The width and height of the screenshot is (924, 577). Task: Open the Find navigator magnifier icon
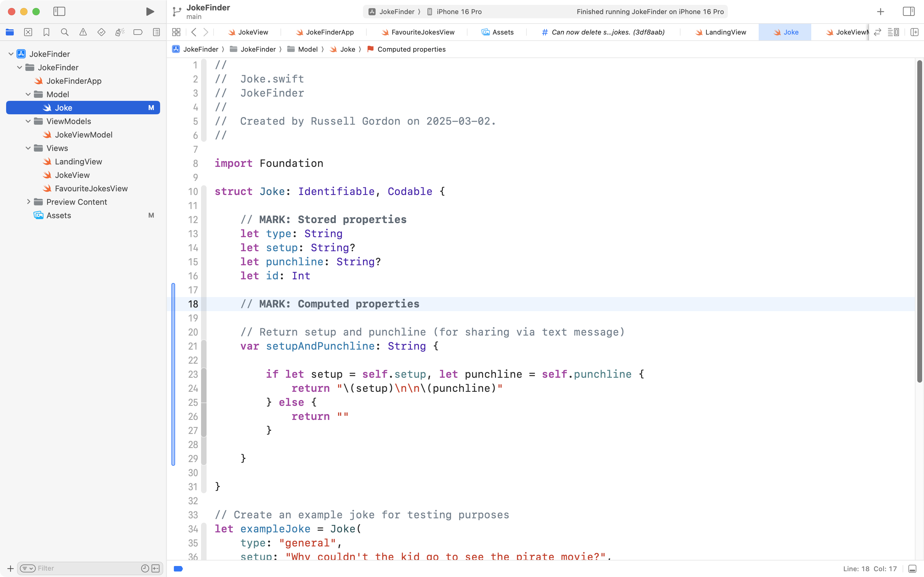click(64, 32)
